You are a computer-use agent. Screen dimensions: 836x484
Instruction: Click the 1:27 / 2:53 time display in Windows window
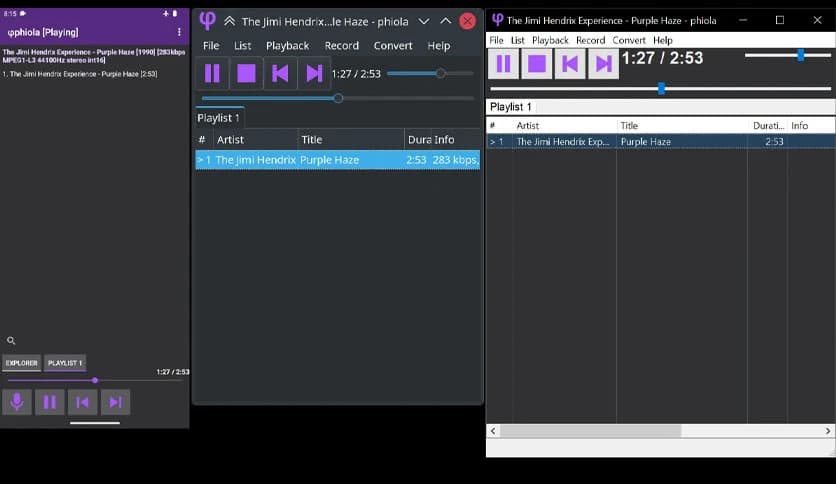pos(662,58)
